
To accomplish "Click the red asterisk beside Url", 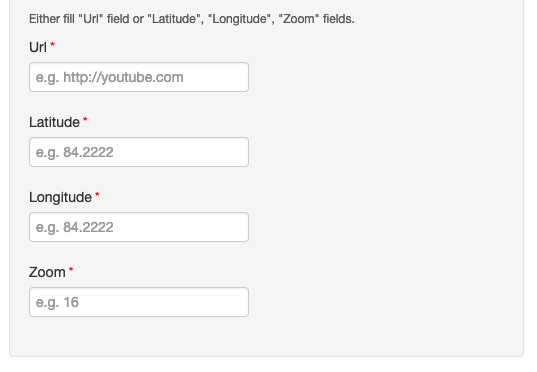I will pyautogui.click(x=52, y=44).
